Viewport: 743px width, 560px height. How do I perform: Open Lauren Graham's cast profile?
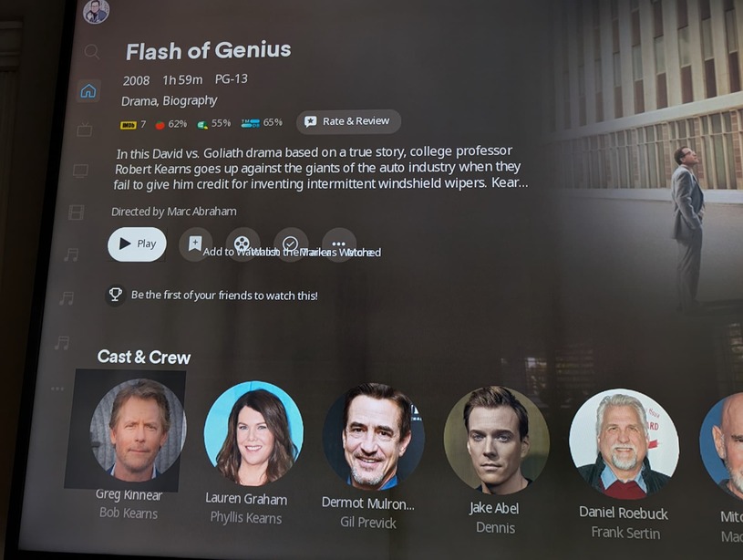tap(253, 432)
